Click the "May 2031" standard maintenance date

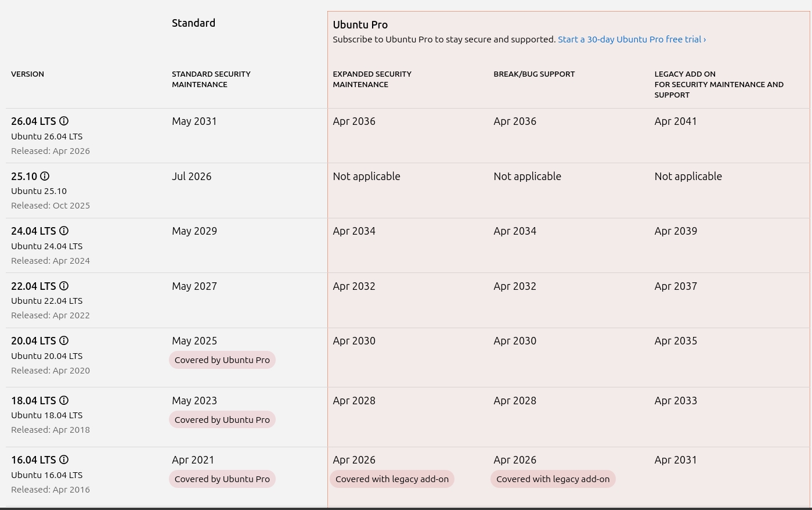click(x=194, y=121)
